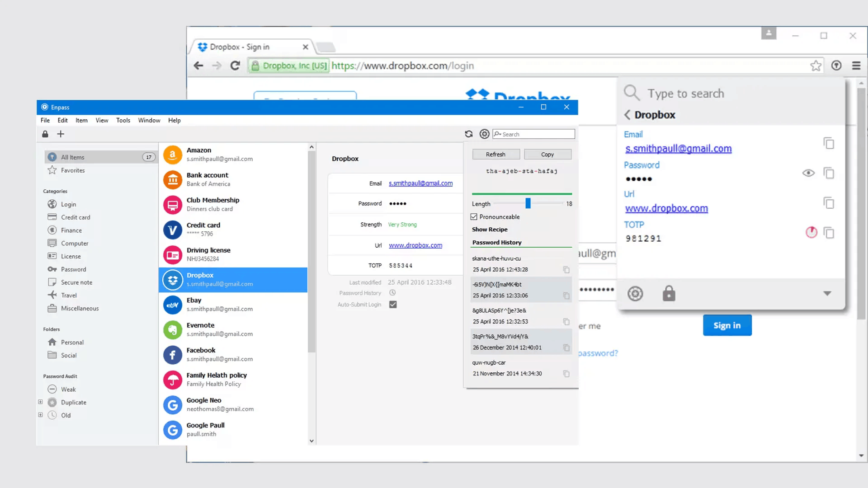868x488 pixels.
Task: Click the Enpass lock icon in sidebar
Action: click(45, 133)
